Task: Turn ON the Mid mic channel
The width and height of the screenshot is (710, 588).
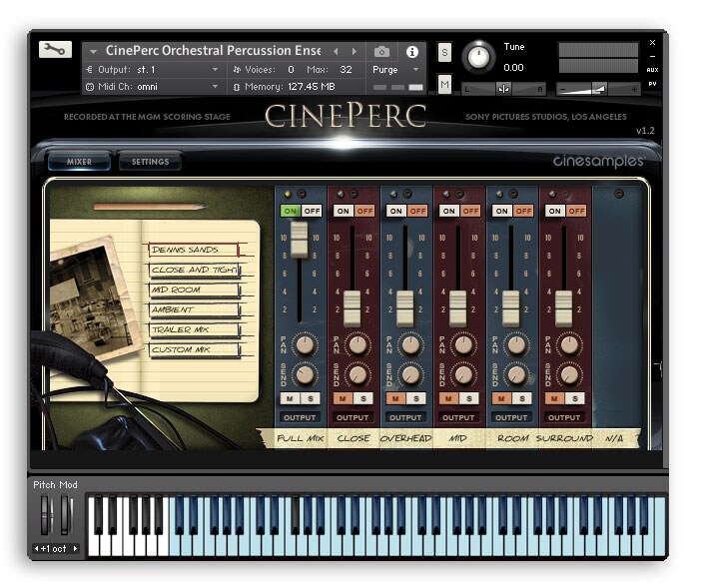Action: point(449,211)
